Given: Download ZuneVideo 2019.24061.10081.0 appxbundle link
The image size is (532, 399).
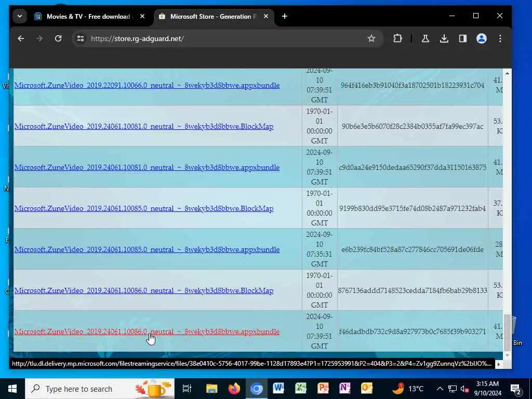Looking at the screenshot, I should pos(147,167).
